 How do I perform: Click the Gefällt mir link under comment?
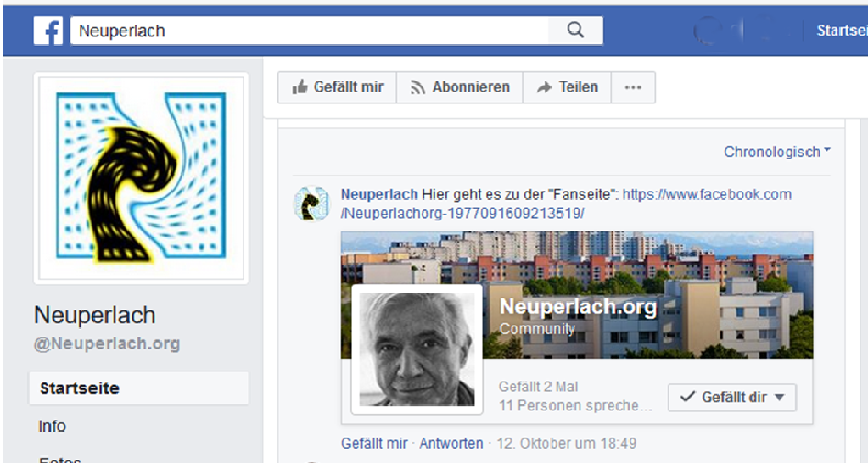coord(374,443)
